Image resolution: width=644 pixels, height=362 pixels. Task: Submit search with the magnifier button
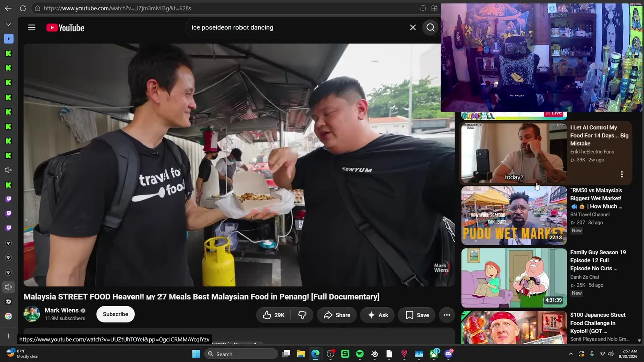pos(431,28)
